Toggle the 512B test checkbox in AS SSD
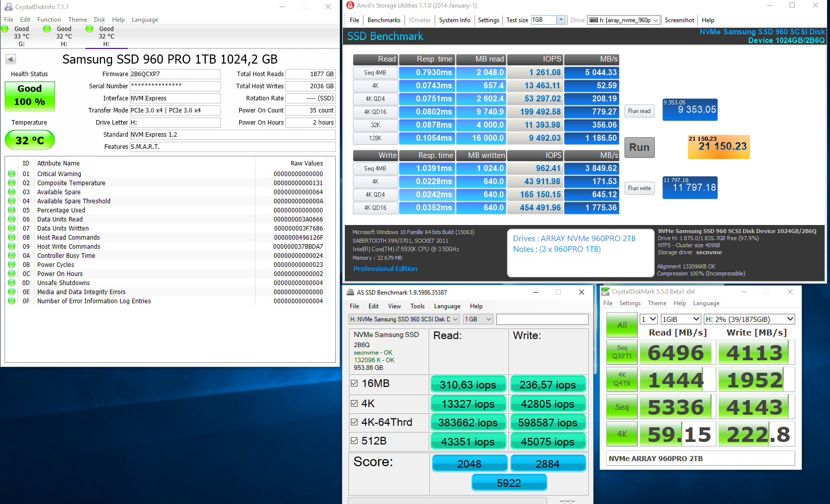Screen dimensions: 830x504 [x=354, y=441]
